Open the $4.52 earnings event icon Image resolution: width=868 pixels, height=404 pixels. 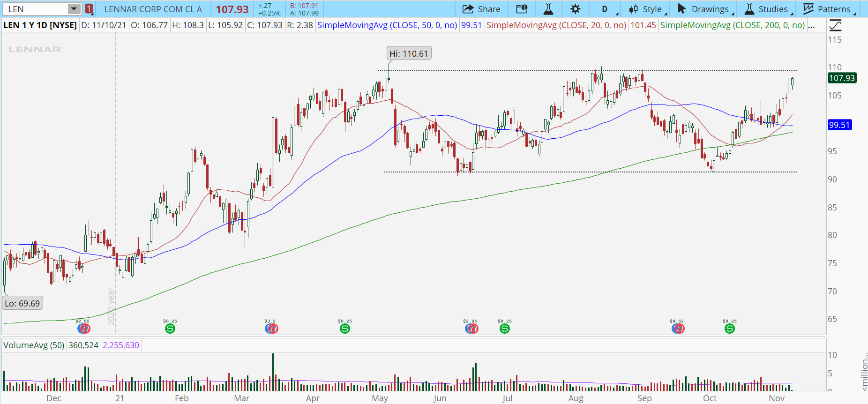(x=678, y=329)
